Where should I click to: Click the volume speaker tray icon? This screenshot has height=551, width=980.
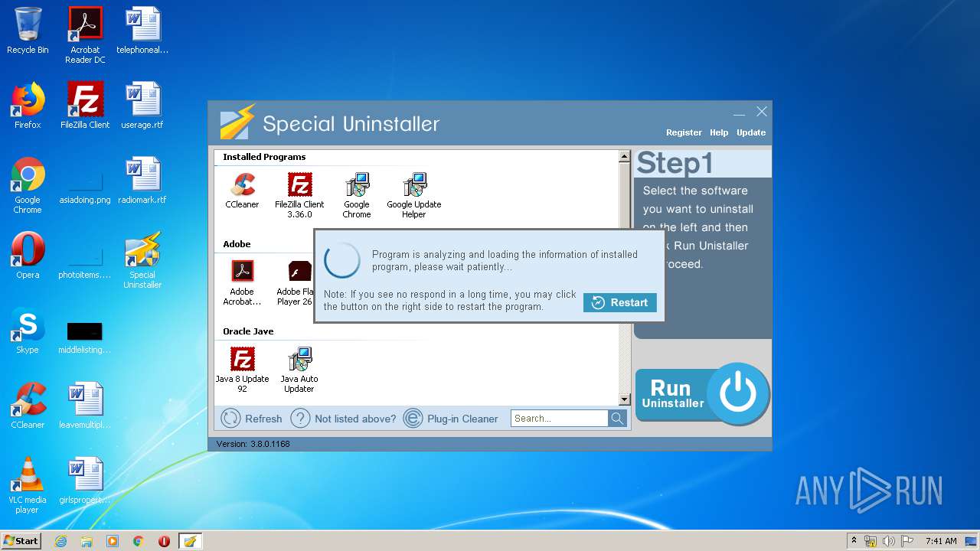coord(889,541)
